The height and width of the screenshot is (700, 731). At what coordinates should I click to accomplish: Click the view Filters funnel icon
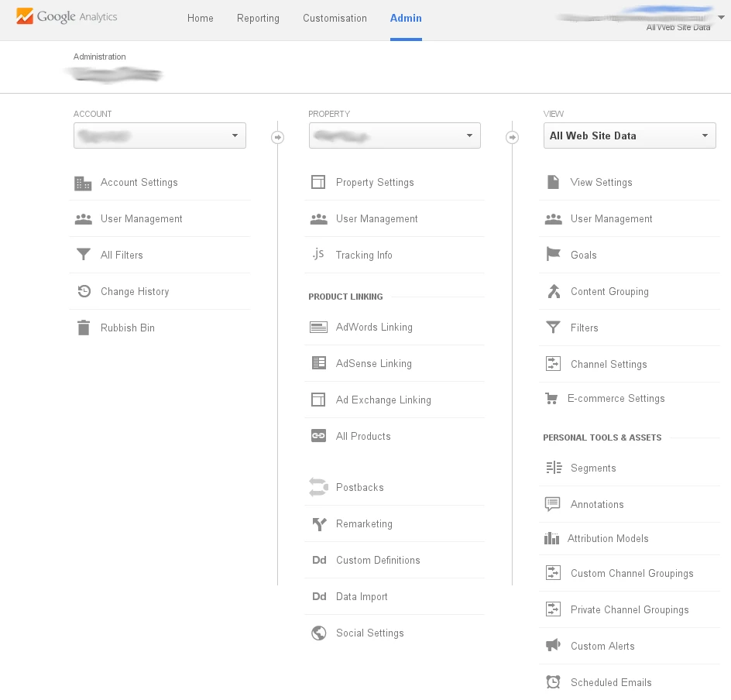coord(554,328)
